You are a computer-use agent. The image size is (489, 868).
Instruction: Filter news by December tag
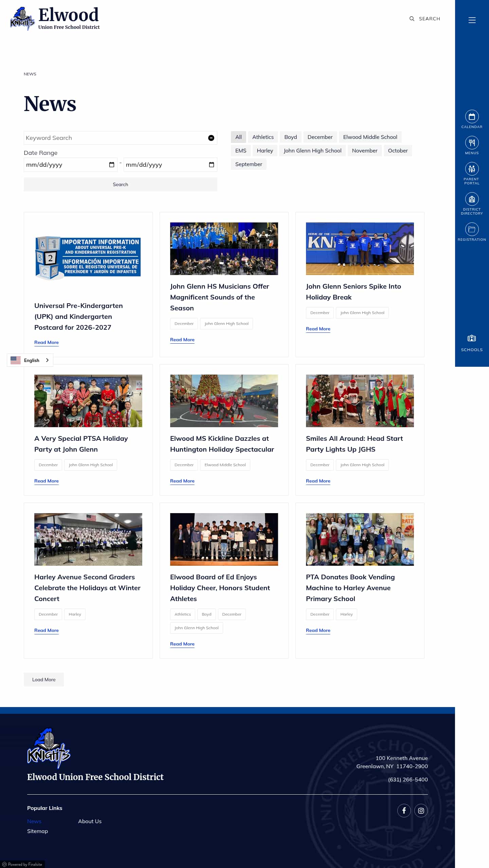320,137
